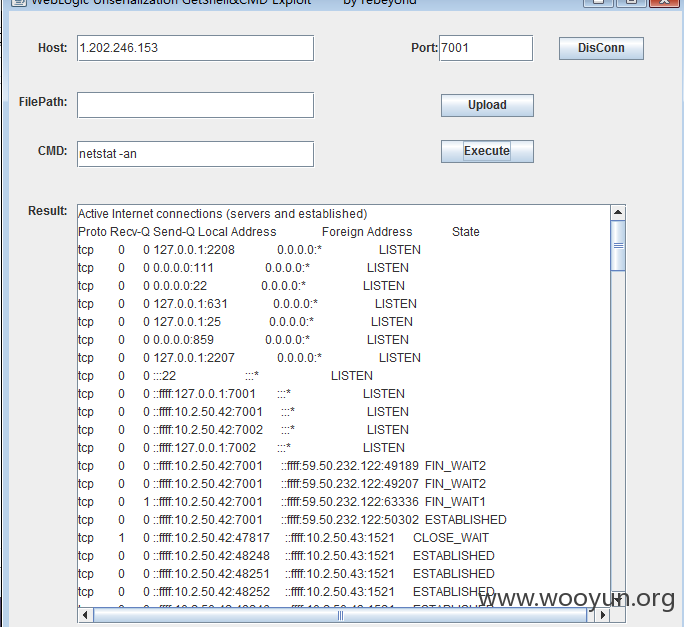
Task: Click the result line 'Active Internet connections'
Action: click(x=222, y=214)
